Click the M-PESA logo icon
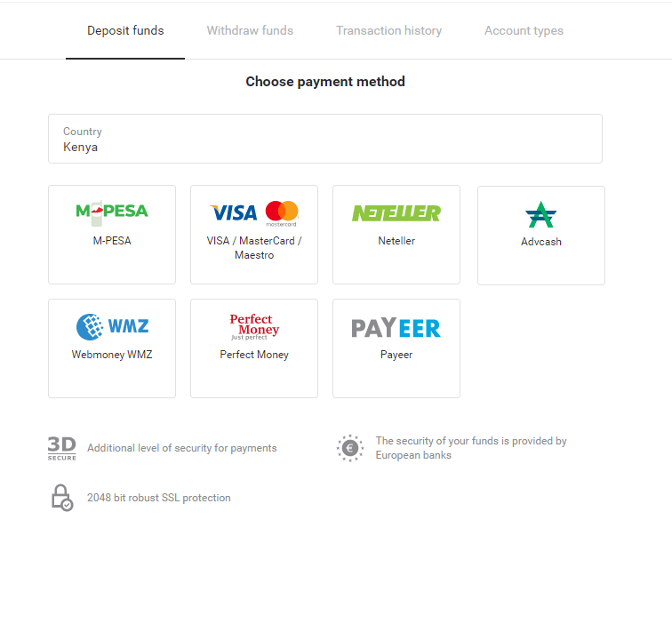The image size is (672, 624). point(112,212)
